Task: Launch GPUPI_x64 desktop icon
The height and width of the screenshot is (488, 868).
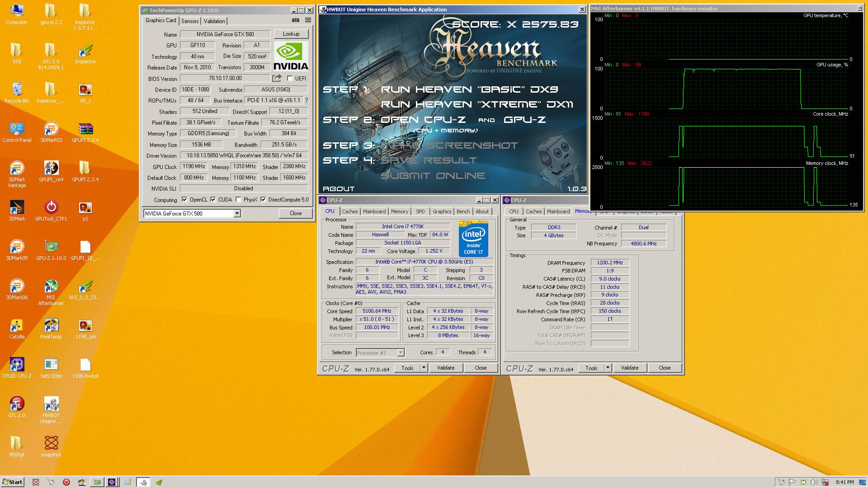Action: point(51,172)
